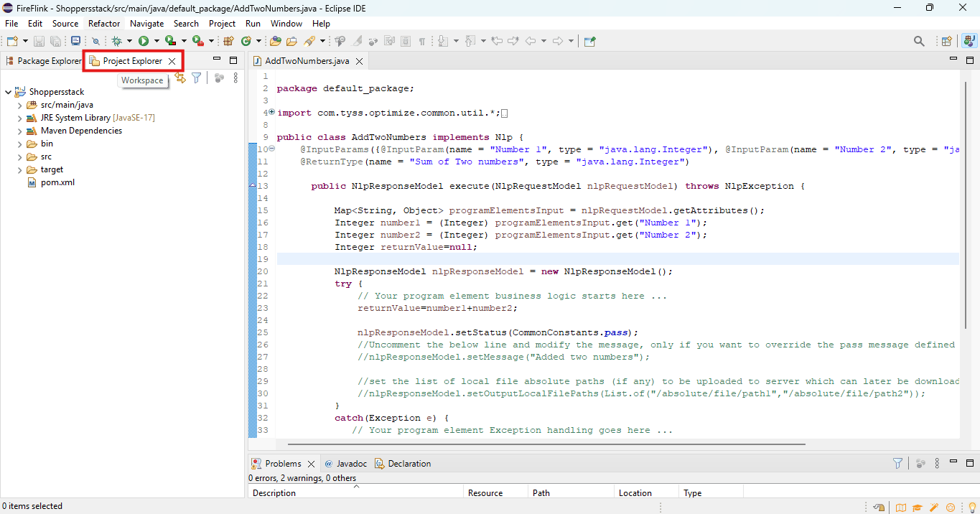Expand the src/main/java folder

tap(20, 106)
